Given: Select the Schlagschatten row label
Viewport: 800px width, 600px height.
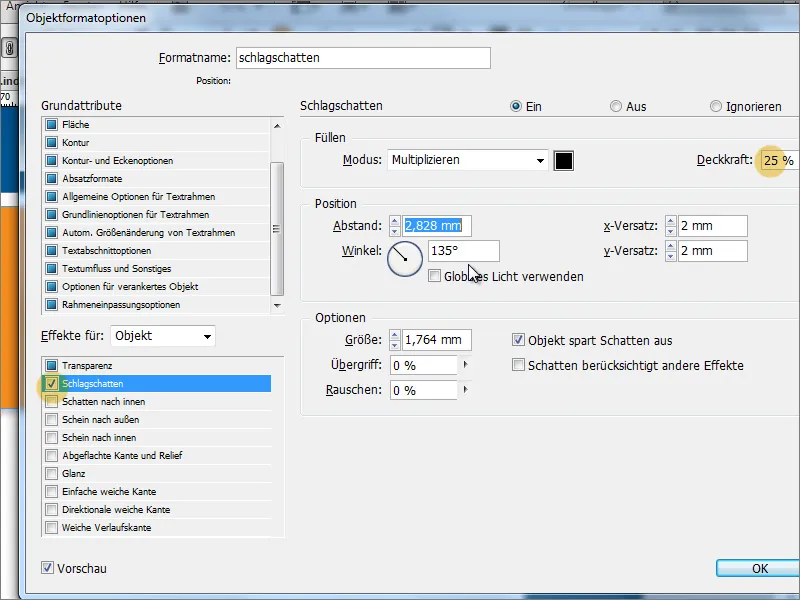Looking at the screenshot, I should tap(93, 384).
